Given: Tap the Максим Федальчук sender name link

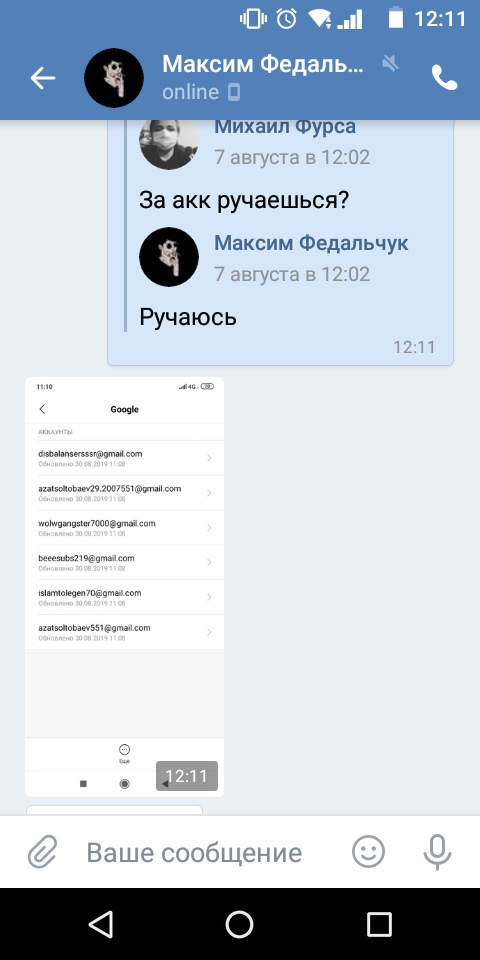Looking at the screenshot, I should coord(311,243).
